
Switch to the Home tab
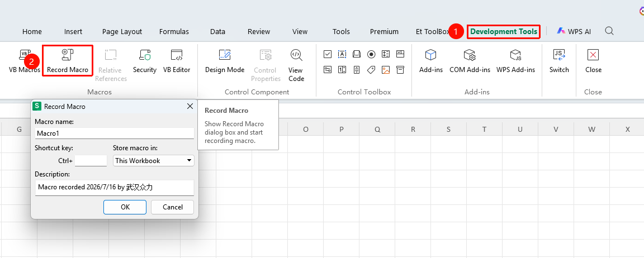coord(32,32)
